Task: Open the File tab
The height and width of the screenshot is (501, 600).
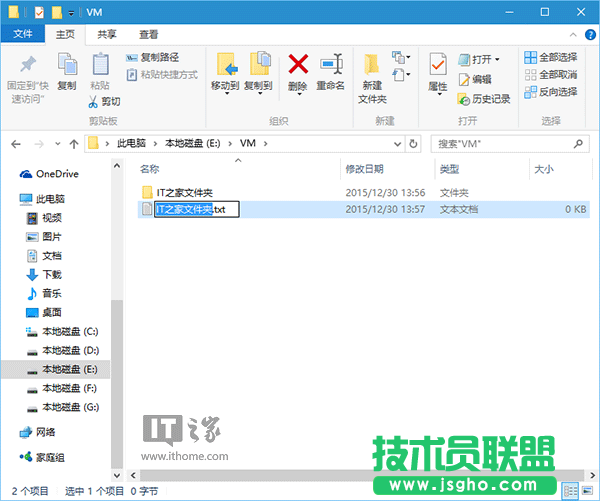Action: 23,34
